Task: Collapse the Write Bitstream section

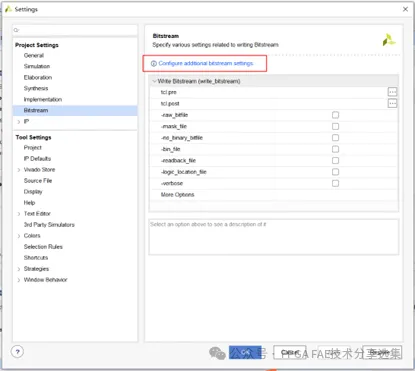Action: (x=154, y=81)
